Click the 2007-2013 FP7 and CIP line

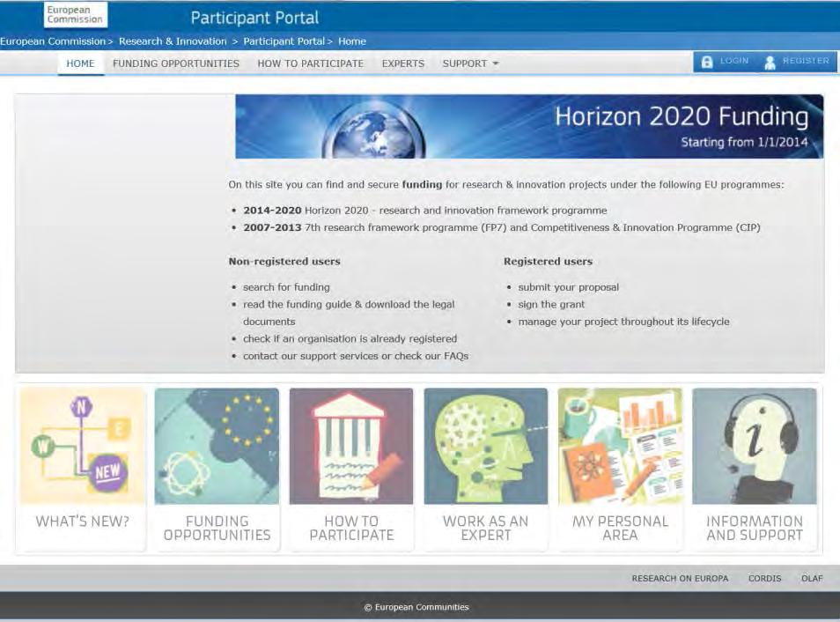(501, 227)
